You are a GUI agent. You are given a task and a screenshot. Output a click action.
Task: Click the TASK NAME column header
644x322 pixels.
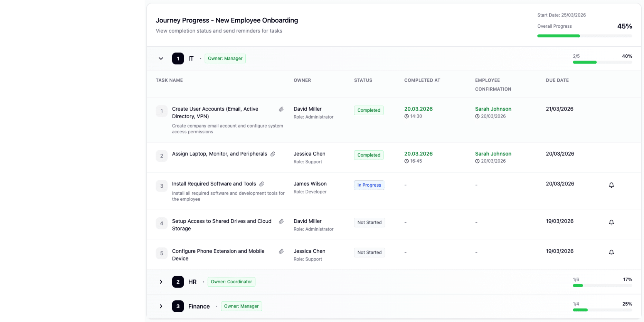pyautogui.click(x=169, y=80)
